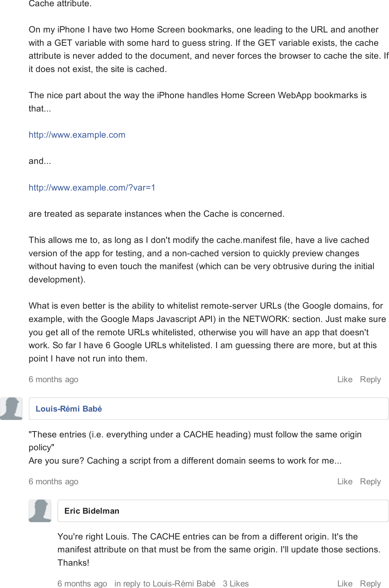Click the Louis-Rémi Babé comment header box
This screenshot has height=588, width=389.
[209, 408]
